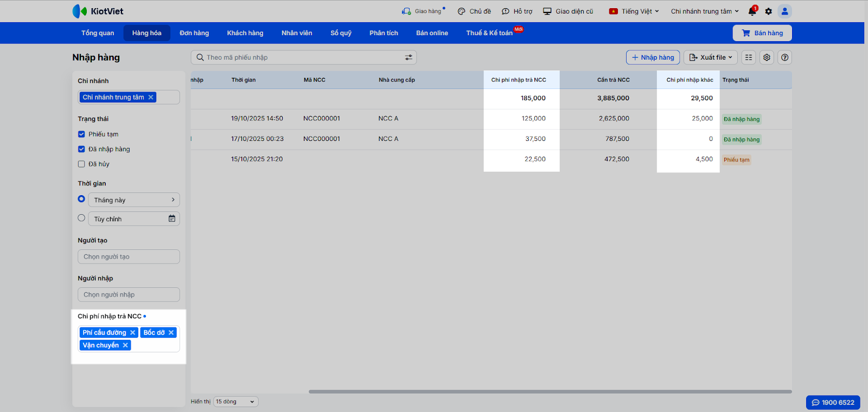Go to the Đơn hàng menu
Image resolution: width=868 pixels, height=412 pixels.
[194, 33]
